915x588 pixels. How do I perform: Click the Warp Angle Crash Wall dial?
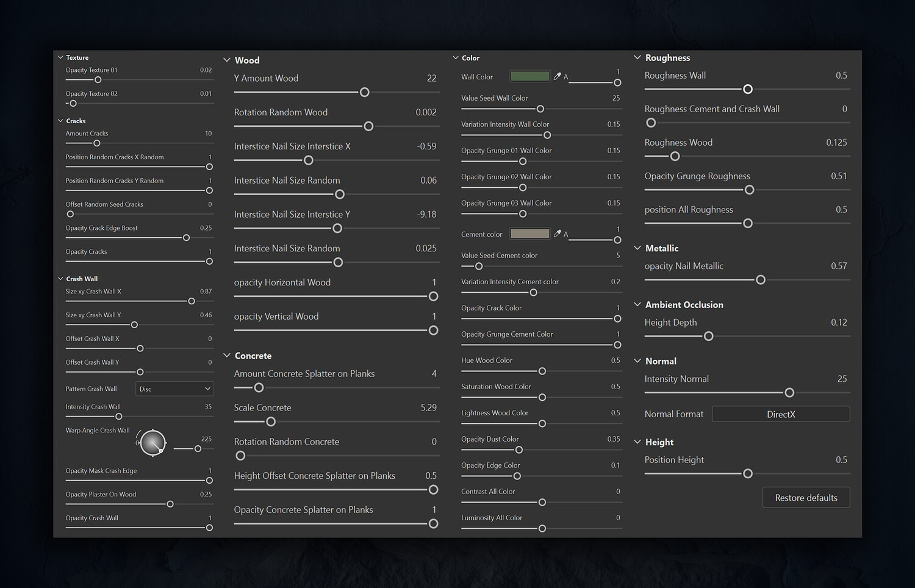point(152,443)
